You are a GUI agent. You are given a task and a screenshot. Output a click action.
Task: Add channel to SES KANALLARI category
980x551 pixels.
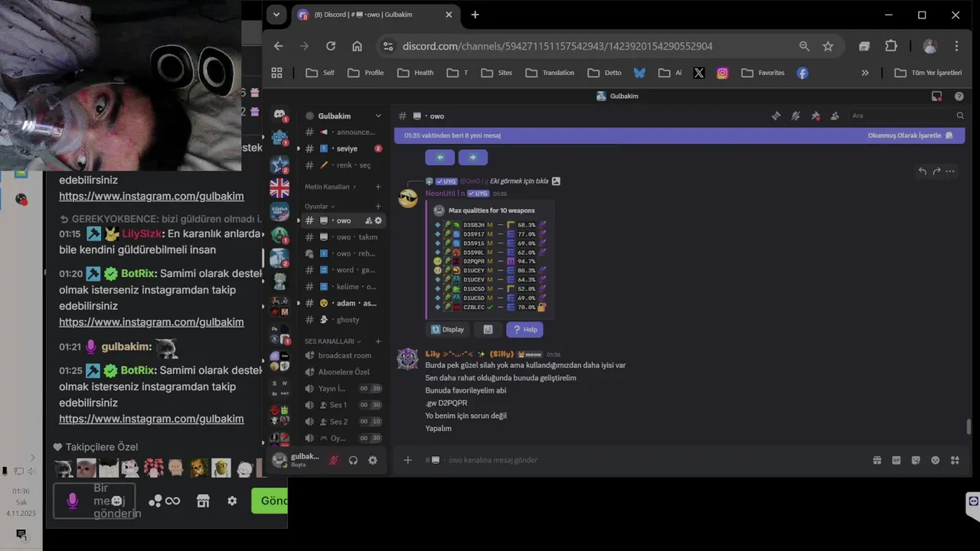(378, 341)
